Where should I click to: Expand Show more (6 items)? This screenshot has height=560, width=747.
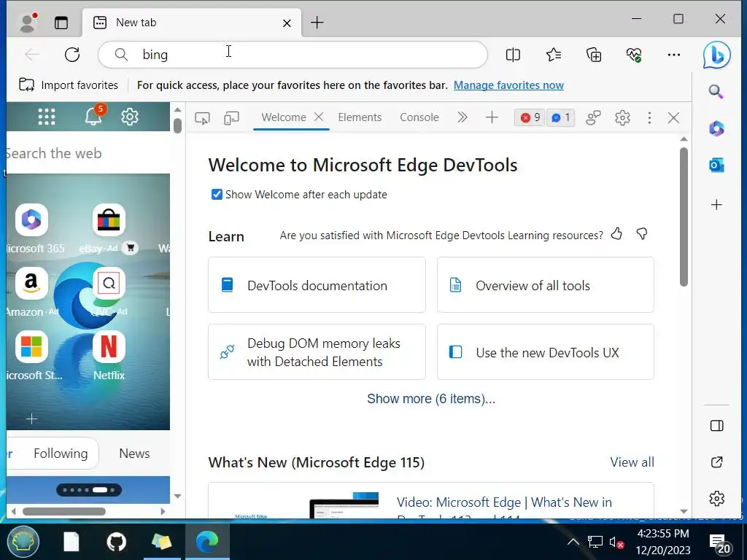(431, 399)
